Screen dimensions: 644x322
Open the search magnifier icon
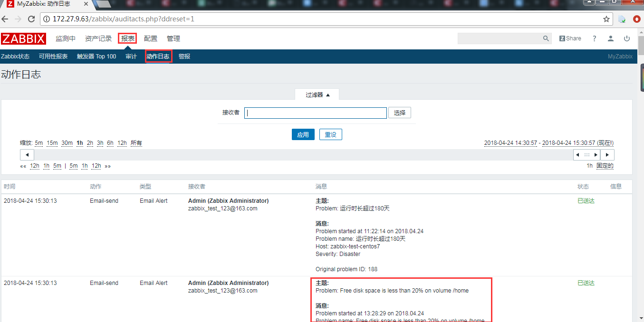546,38
